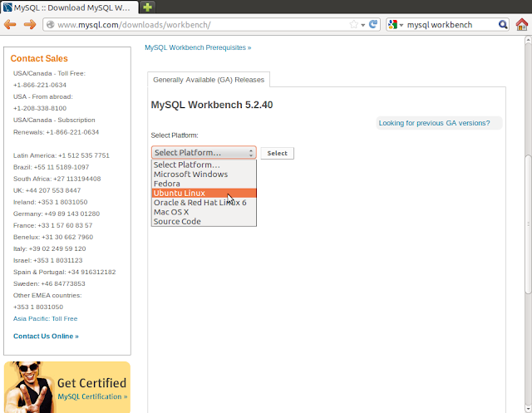This screenshot has width=532, height=413.
Task: Open URL history dropdown arrow beside star
Action: [362, 25]
